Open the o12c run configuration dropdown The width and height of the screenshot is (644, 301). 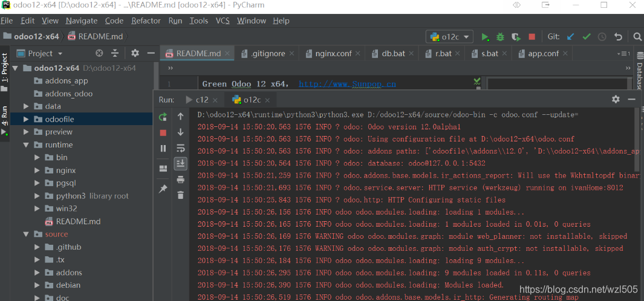click(449, 37)
